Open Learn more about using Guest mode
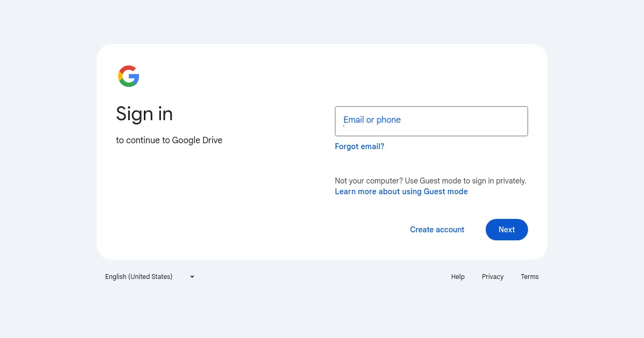 [401, 191]
